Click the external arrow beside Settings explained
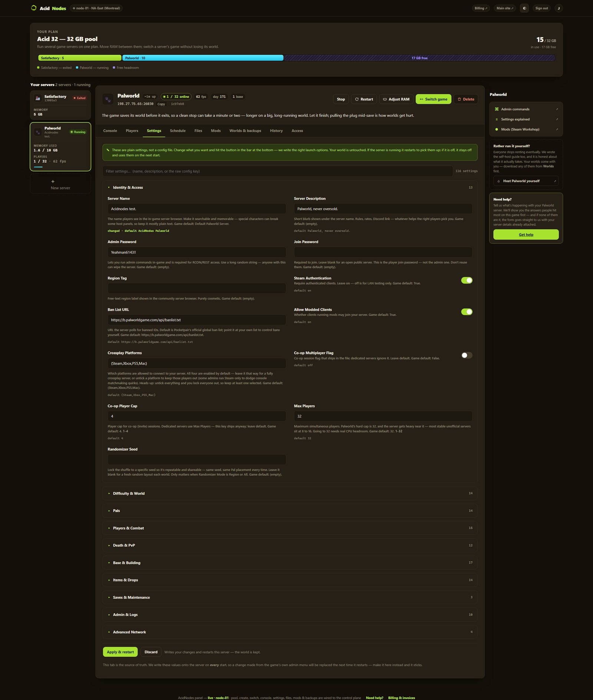 tap(557, 119)
